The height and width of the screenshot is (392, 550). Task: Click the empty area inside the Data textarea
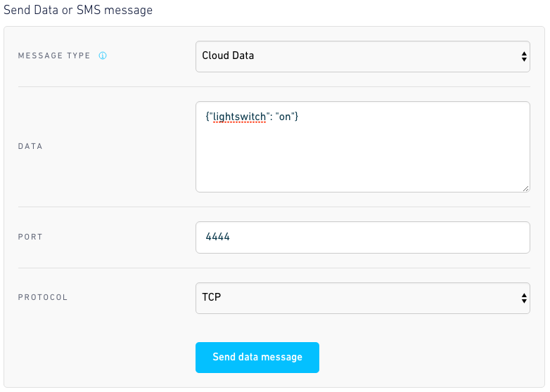click(363, 157)
